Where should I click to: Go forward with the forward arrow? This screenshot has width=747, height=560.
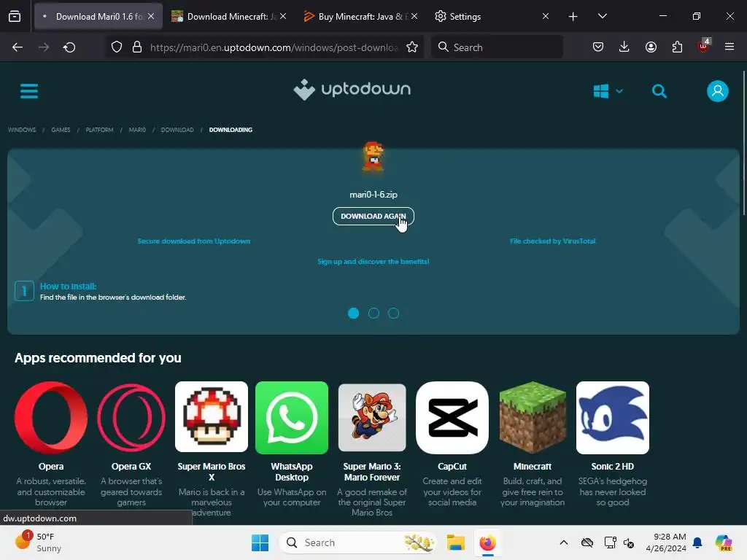pyautogui.click(x=44, y=47)
